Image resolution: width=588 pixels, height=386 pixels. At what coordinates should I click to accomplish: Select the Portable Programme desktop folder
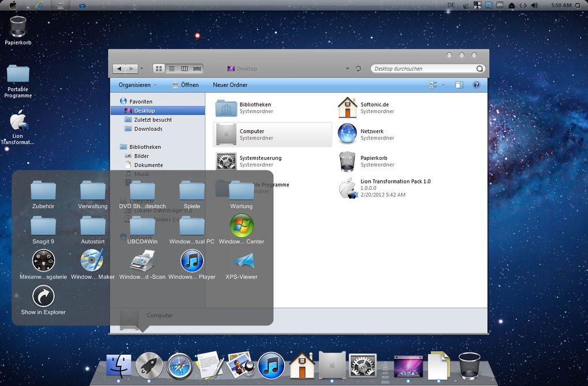point(18,81)
